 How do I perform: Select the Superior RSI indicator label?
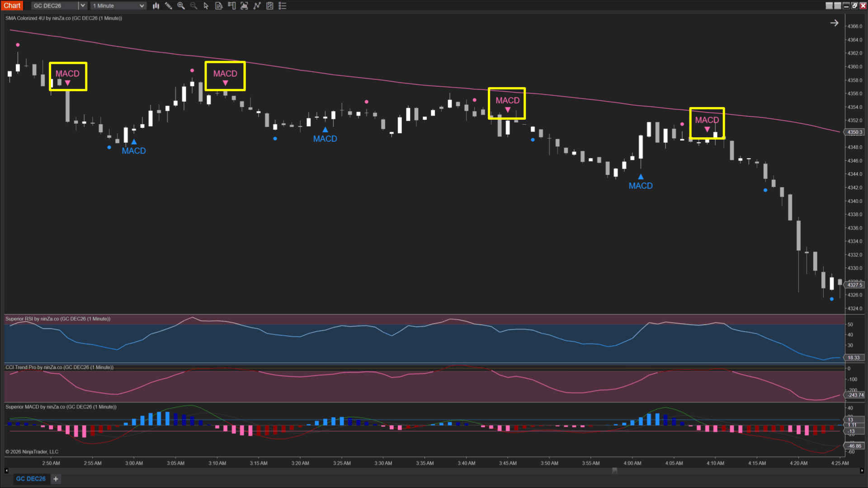(x=58, y=319)
